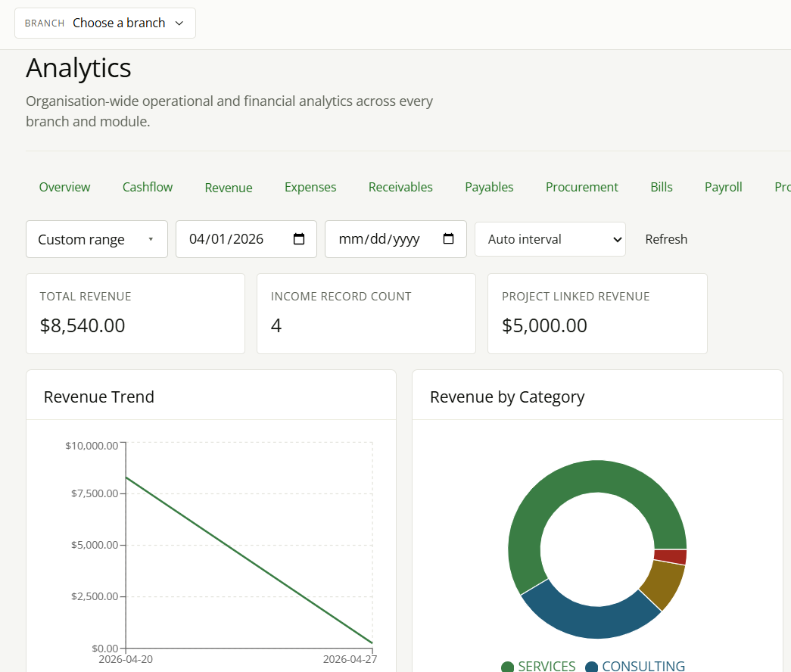Click the SERVICES legend green dot
This screenshot has width=791, height=672.
pos(507,667)
